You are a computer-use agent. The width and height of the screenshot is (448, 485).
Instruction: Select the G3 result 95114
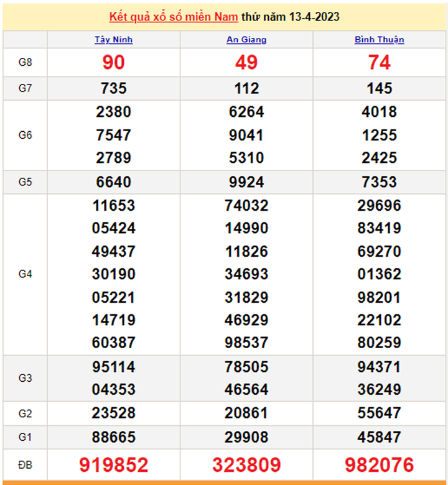(x=113, y=367)
